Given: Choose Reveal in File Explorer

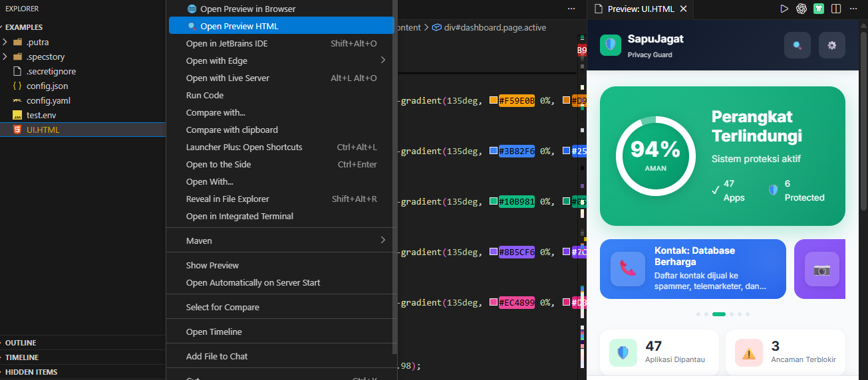Looking at the screenshot, I should [281, 199].
